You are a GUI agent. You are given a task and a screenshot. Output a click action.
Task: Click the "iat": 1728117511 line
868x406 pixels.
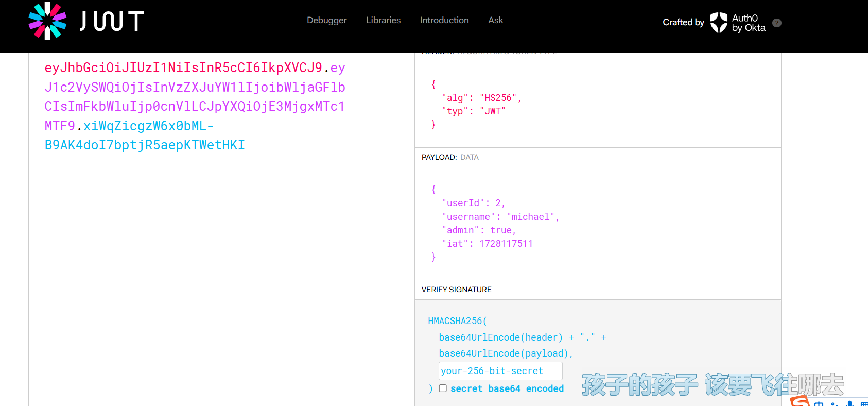[x=487, y=244]
